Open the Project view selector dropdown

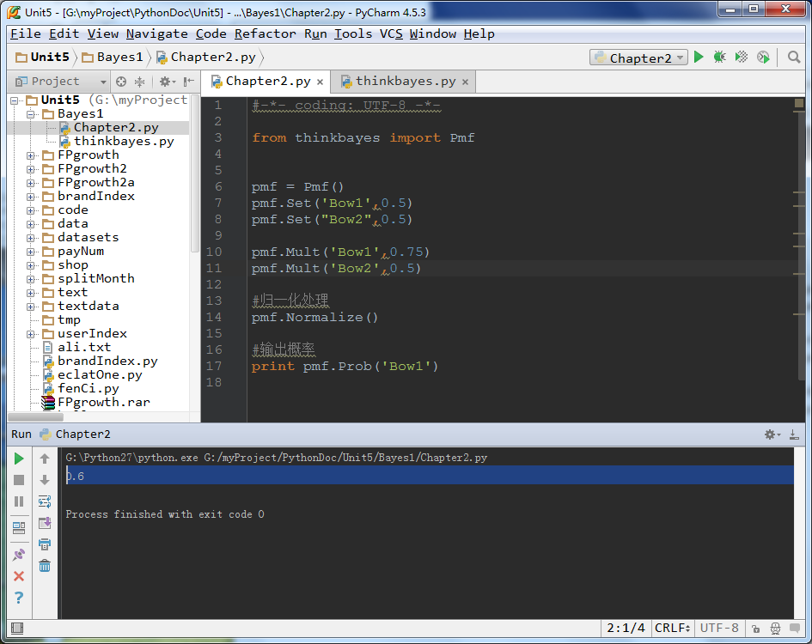click(x=61, y=82)
